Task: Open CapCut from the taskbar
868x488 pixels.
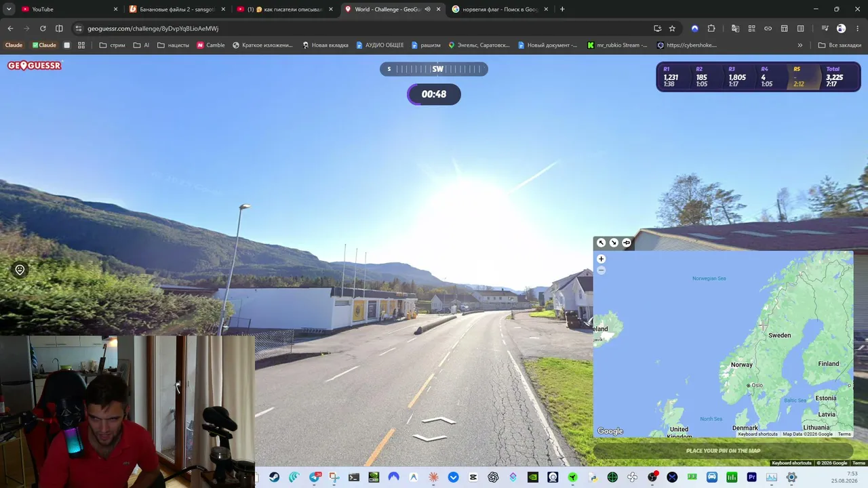Action: tap(473, 477)
